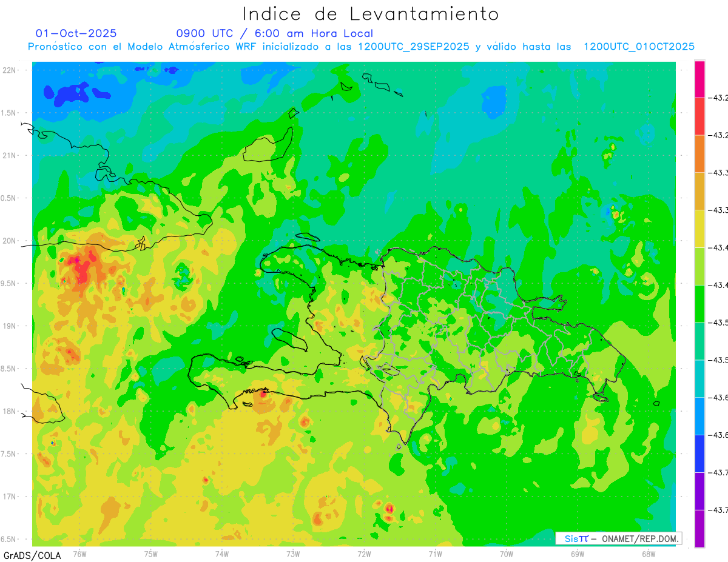Select the dark blue swatch in the color bar
The width and height of the screenshot is (728, 562).
click(x=699, y=454)
